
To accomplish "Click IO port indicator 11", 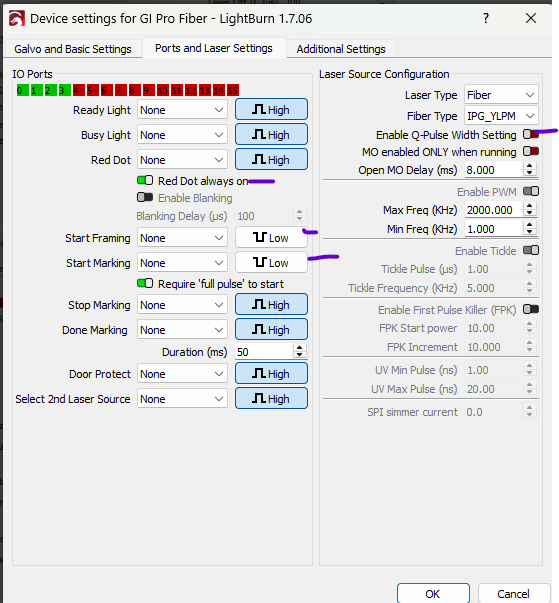I will (x=176, y=90).
